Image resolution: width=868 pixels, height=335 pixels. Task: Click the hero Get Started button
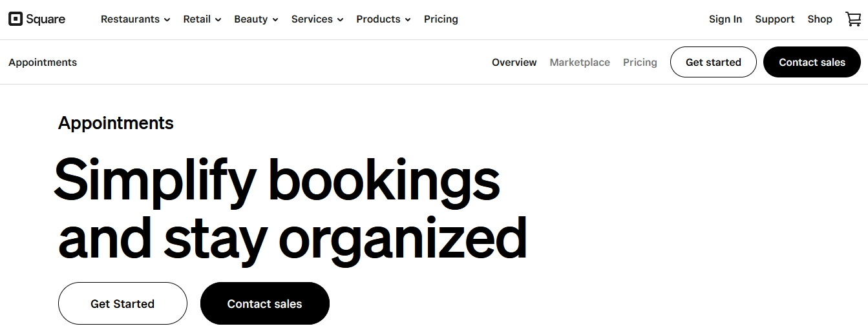point(123,303)
